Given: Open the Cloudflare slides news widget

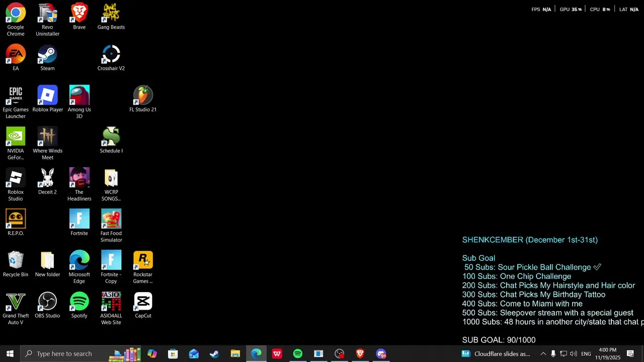Looking at the screenshot, I should 496,353.
